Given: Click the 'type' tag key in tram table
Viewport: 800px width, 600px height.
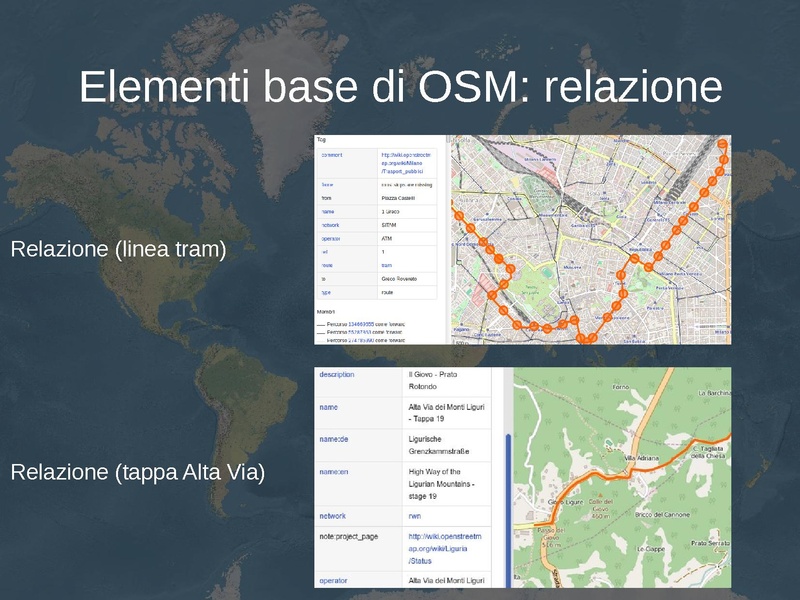Looking at the screenshot, I should (x=326, y=292).
